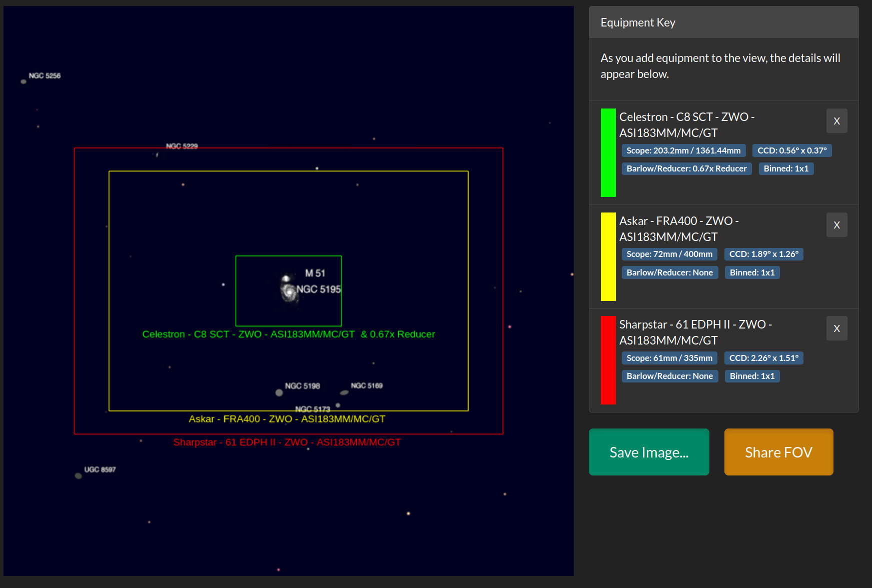Select the Scope: 203.2mm / 1361.44mm tag

coord(683,150)
